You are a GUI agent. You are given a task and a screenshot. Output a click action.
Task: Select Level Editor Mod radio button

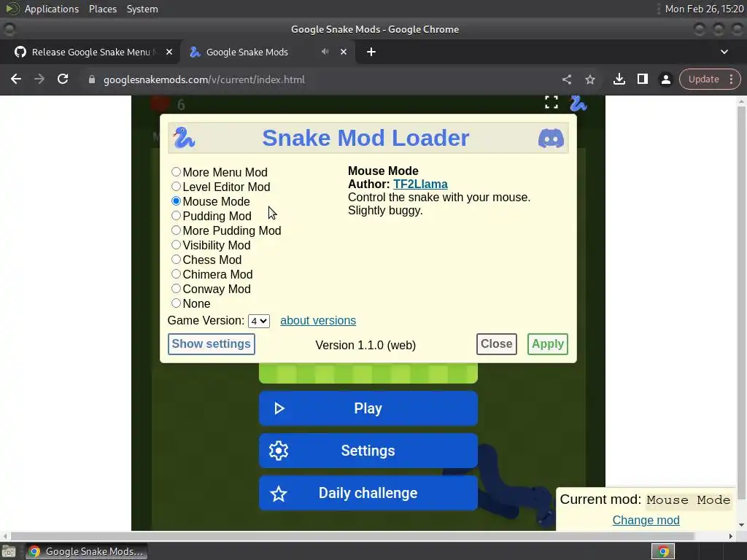(x=177, y=187)
